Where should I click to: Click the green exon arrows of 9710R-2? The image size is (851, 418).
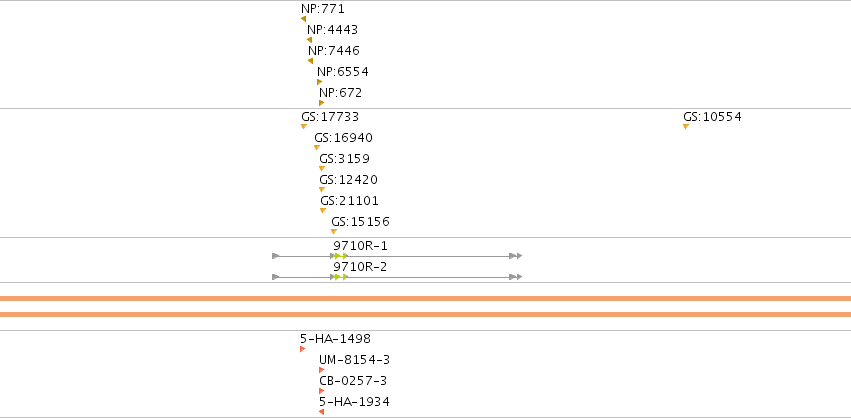[x=340, y=277]
